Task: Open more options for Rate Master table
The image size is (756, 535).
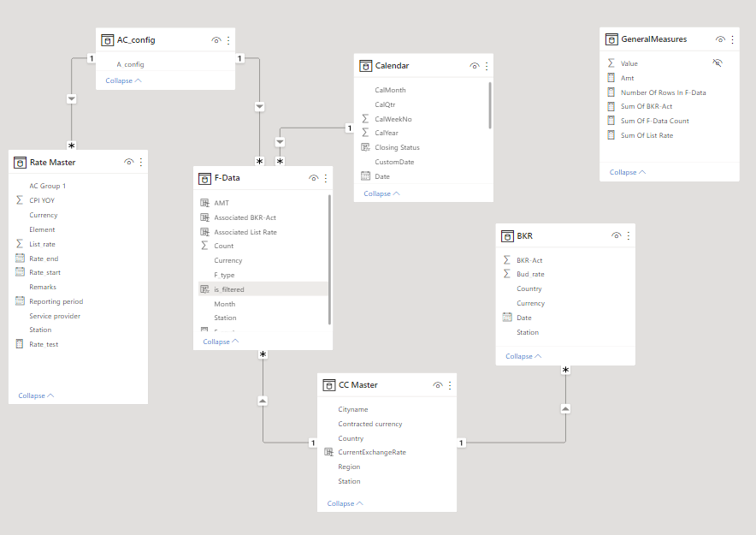Action: pos(141,162)
